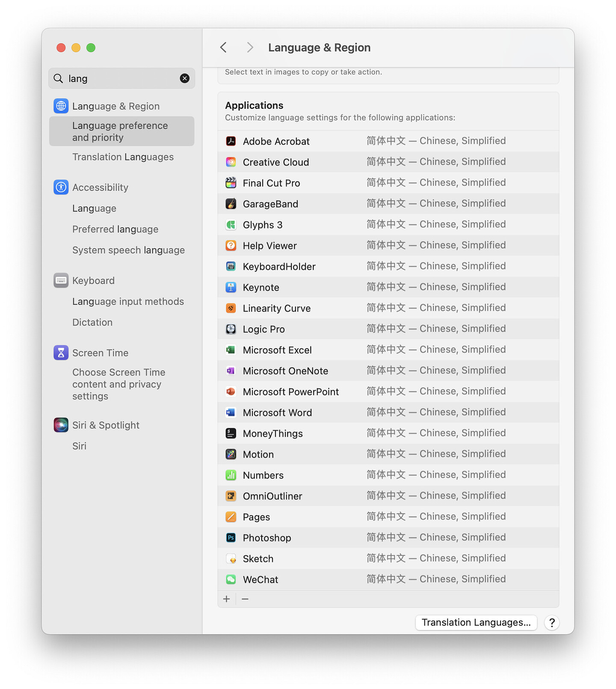This screenshot has height=689, width=616.
Task: Open System speech language result
Action: [x=128, y=250]
